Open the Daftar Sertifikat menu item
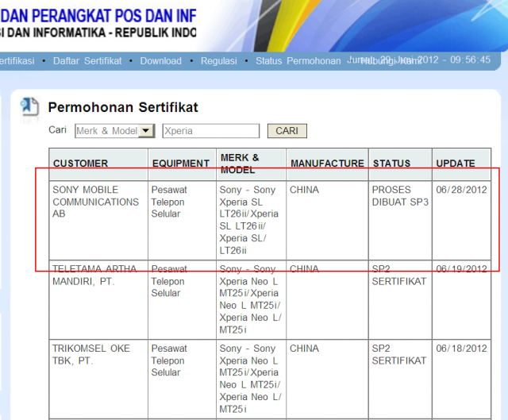 pos(87,61)
